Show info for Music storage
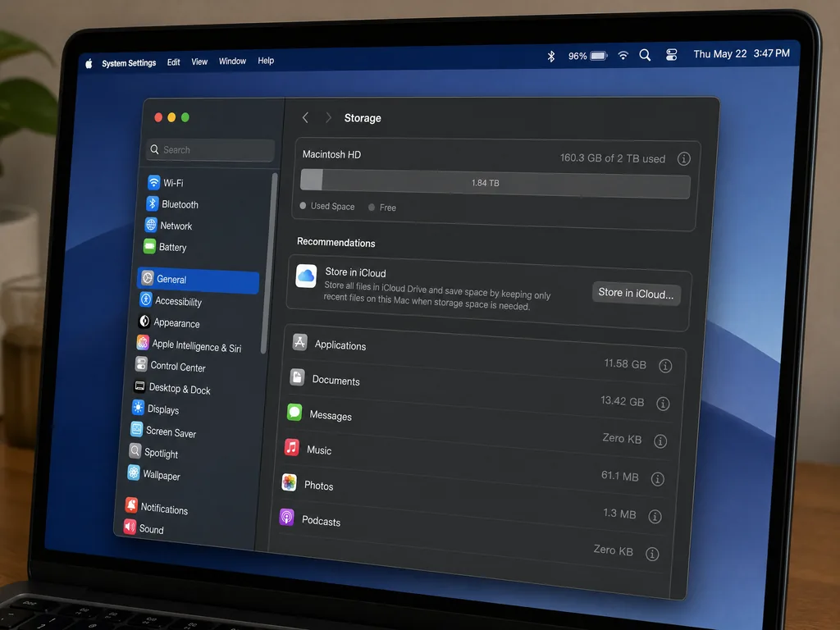Image resolution: width=840 pixels, height=630 pixels. 658,478
